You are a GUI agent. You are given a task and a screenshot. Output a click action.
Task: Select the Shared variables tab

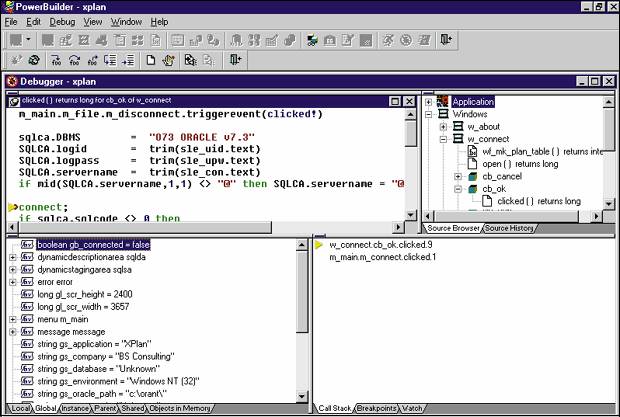tap(132, 408)
